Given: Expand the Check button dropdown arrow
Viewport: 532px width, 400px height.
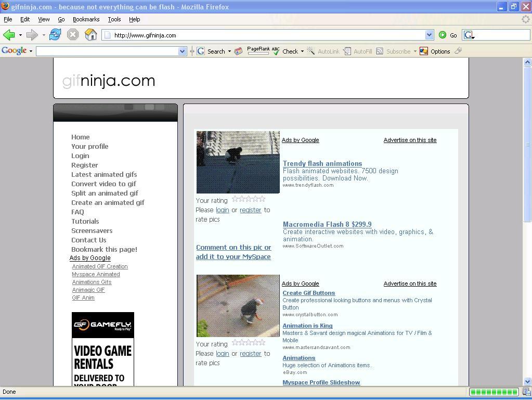Looking at the screenshot, I should 302,51.
